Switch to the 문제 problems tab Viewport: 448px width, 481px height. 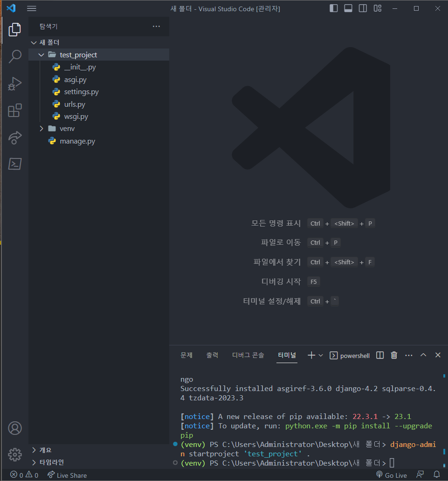[186, 355]
